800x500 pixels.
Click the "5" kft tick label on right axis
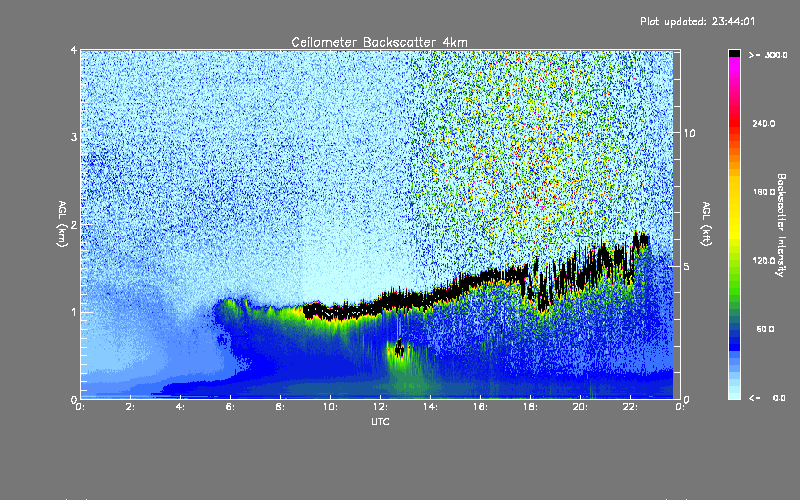687,267
